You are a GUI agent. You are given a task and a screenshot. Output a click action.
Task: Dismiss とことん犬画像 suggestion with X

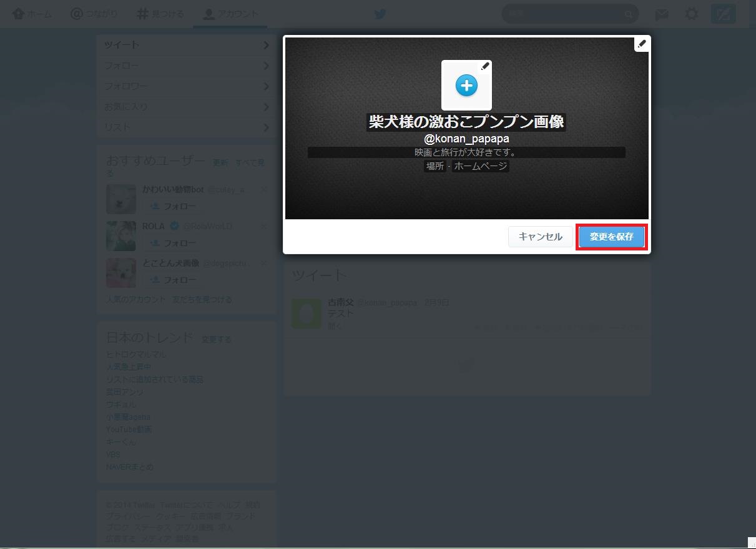[263, 264]
